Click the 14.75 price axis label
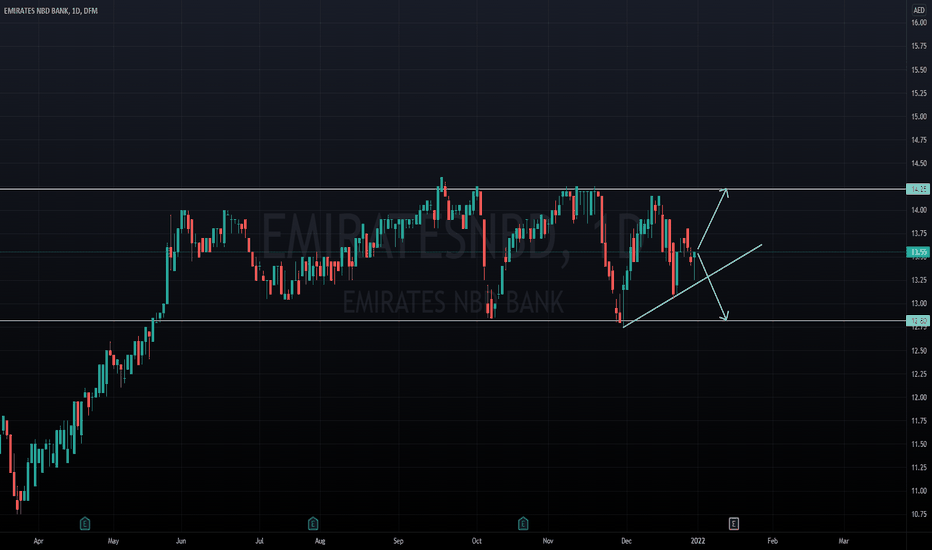Screen dimensions: 932x550 coord(919,140)
